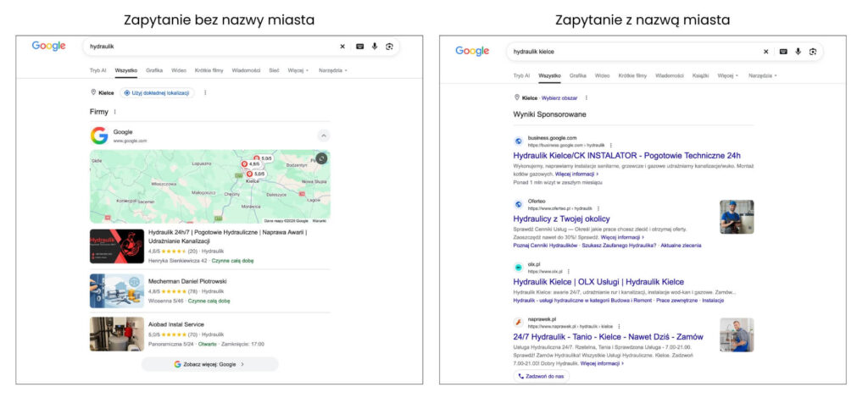Click the Google G icon in Firmy block
This screenshot has height=398, width=868.
click(x=99, y=135)
